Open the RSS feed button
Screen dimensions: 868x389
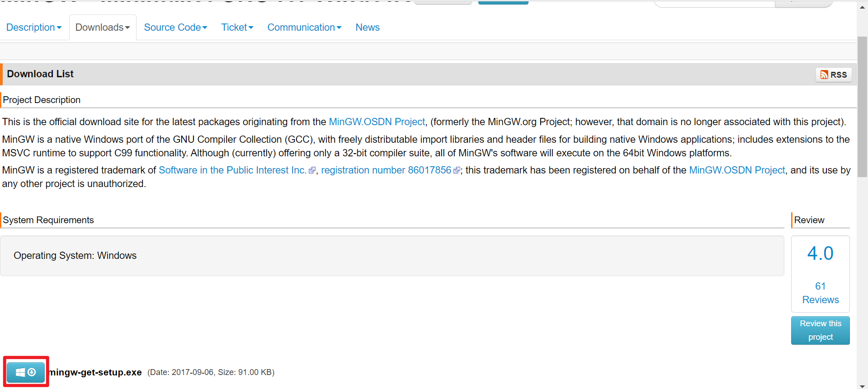[834, 75]
